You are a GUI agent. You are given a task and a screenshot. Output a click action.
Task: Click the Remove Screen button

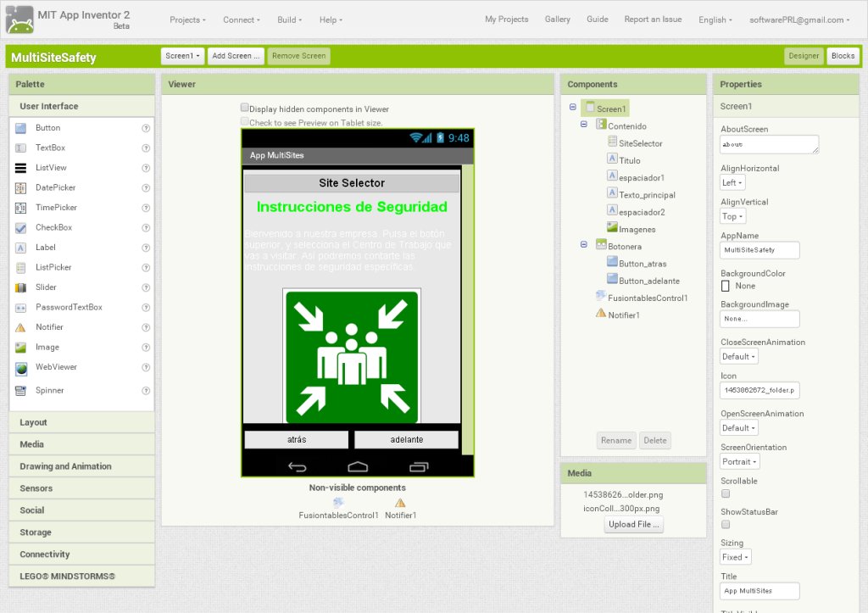299,56
